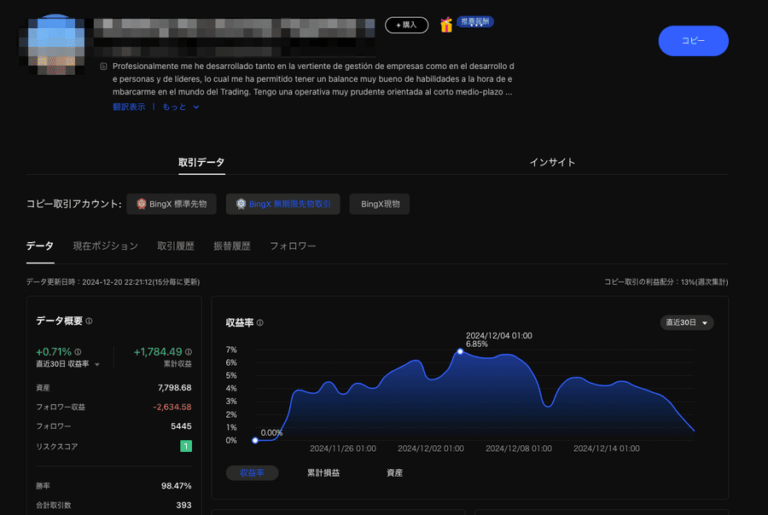This screenshot has width=768, height=515.
Task: Switch chart to 累計損益 view
Action: (x=323, y=473)
